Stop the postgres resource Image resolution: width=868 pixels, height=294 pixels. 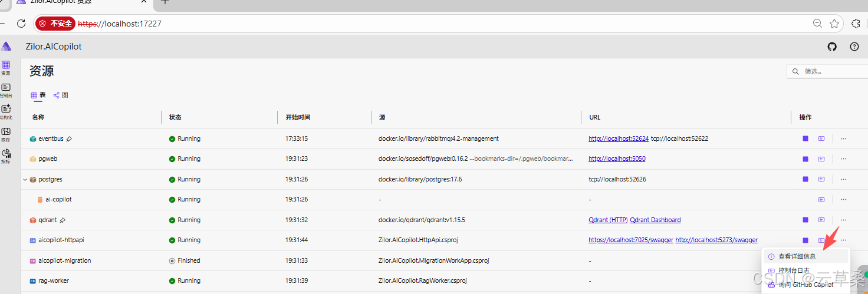pyautogui.click(x=805, y=179)
